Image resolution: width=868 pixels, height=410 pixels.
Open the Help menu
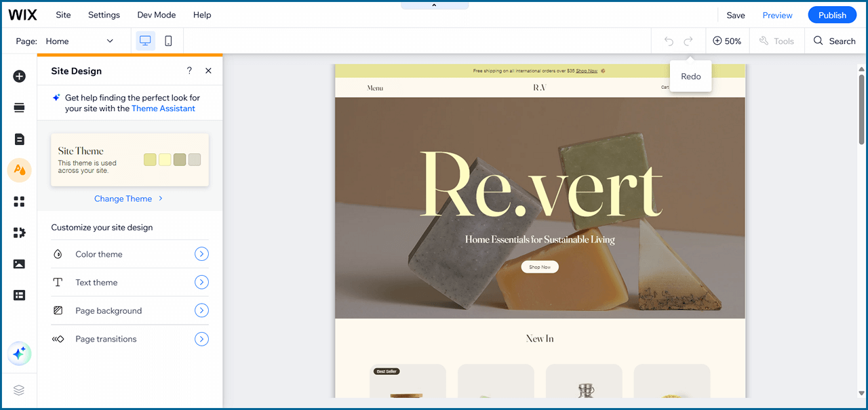click(202, 15)
